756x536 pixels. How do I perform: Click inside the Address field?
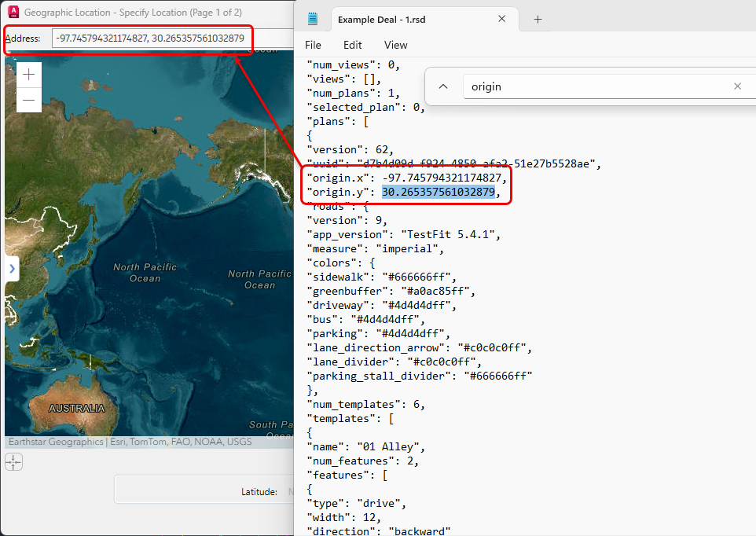point(149,38)
